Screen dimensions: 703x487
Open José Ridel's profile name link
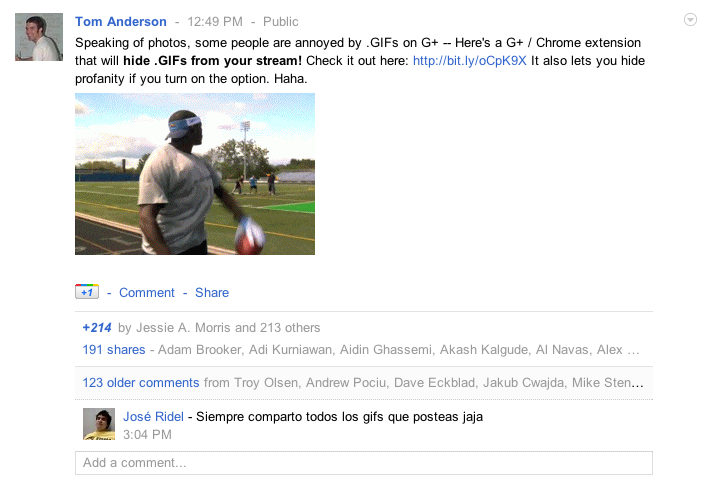click(153, 417)
